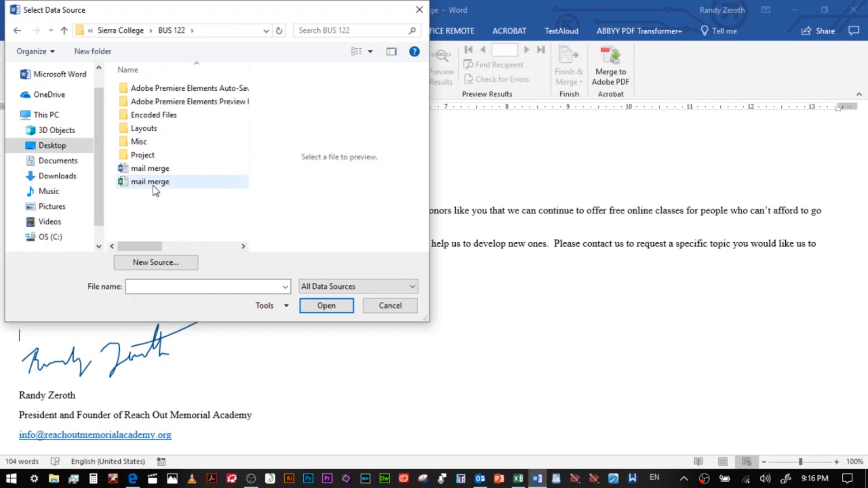Screen dimensions: 868x488
Task: Click zoom in plus button
Action: [836, 462]
